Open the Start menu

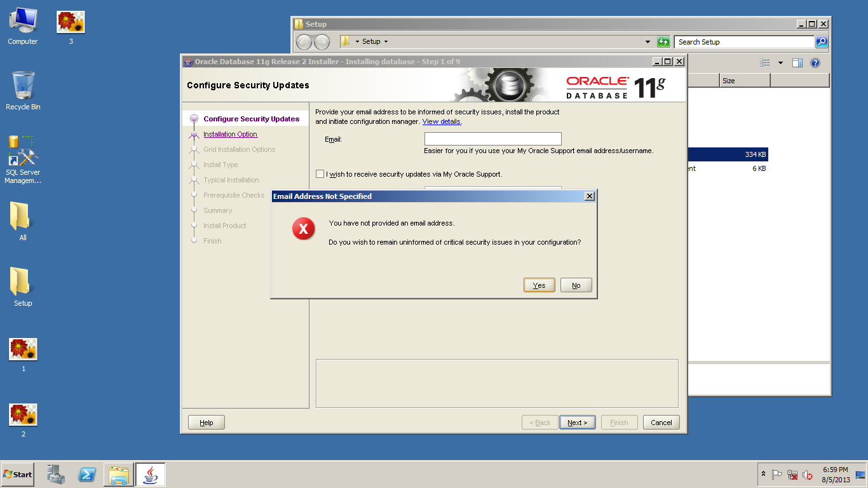18,475
